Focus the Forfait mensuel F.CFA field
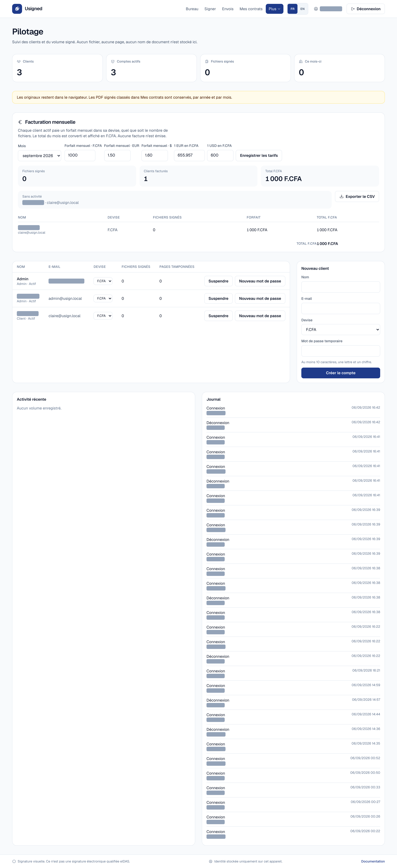This screenshot has height=868, width=397. 80,155
